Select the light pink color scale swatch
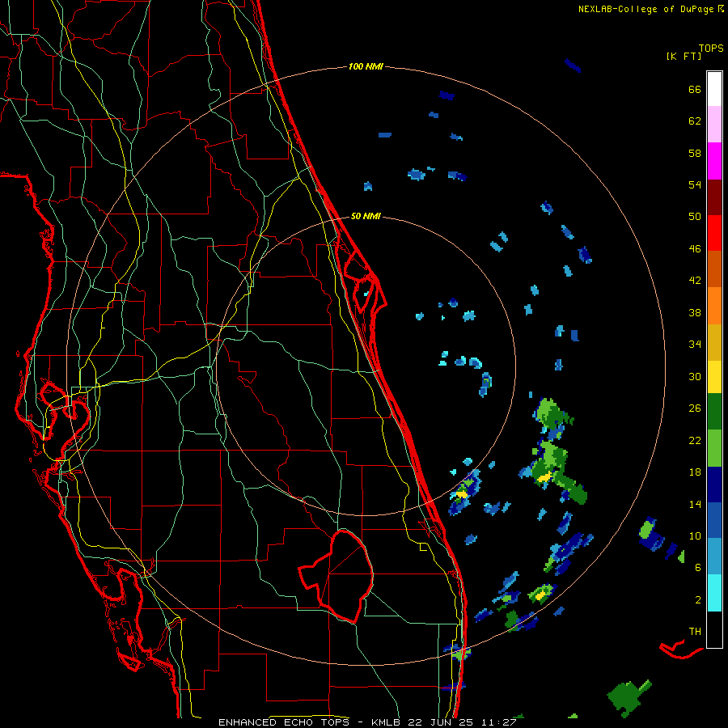The image size is (728, 728). pos(714,125)
